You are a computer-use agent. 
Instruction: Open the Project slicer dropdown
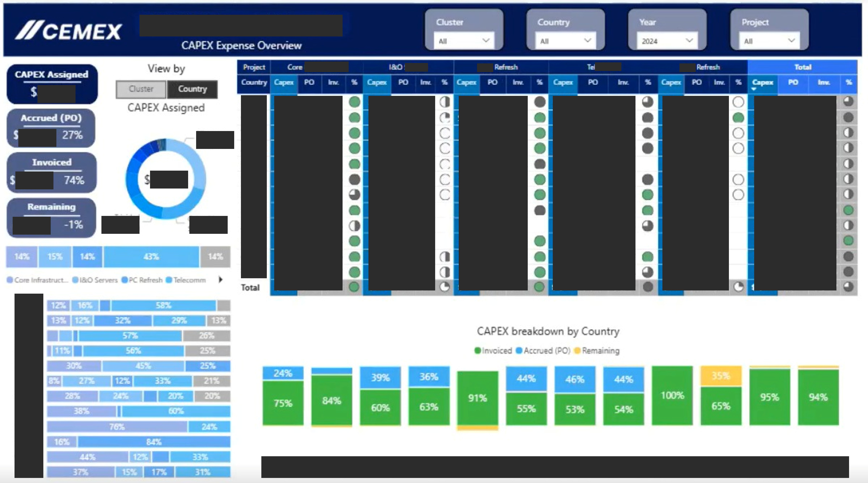tap(769, 41)
